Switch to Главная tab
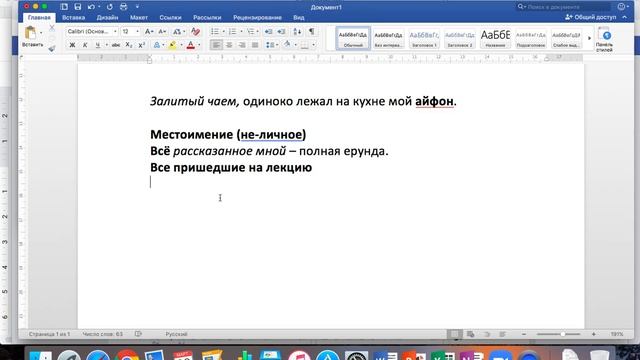640x360 pixels. pyautogui.click(x=39, y=18)
